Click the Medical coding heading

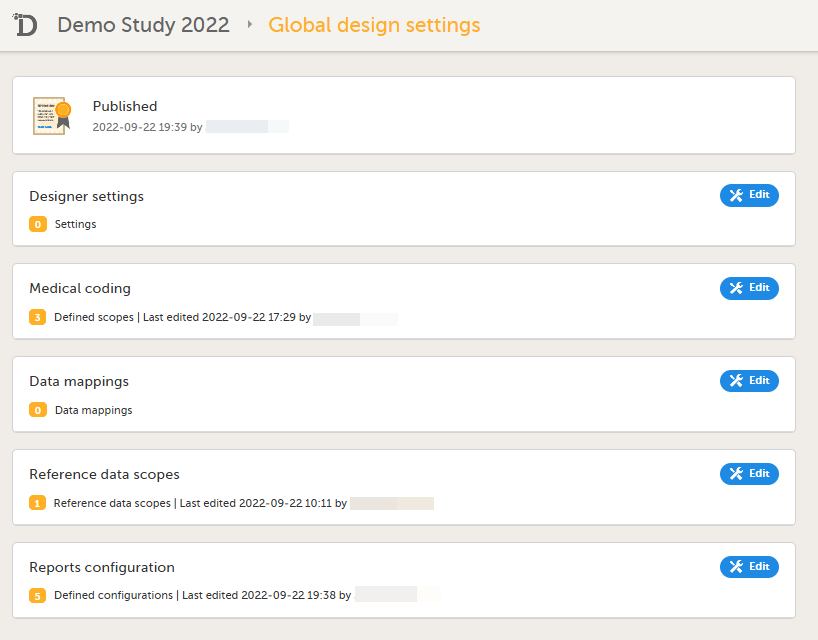click(x=80, y=288)
